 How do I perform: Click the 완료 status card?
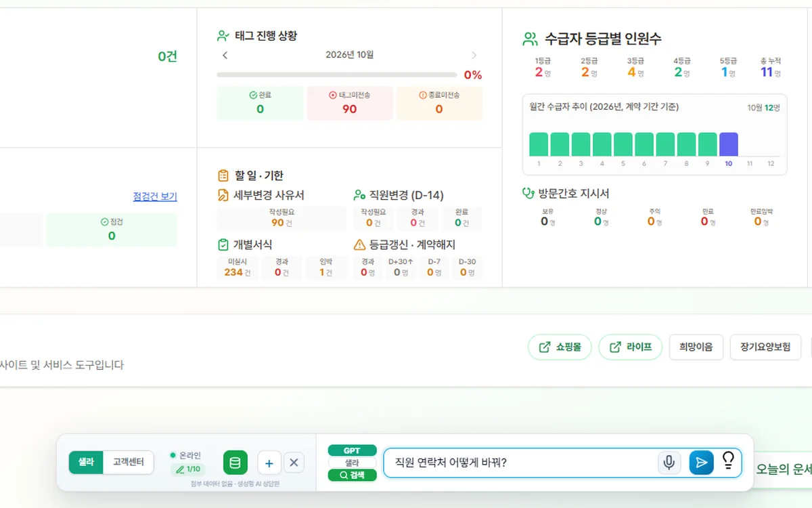[x=260, y=103]
